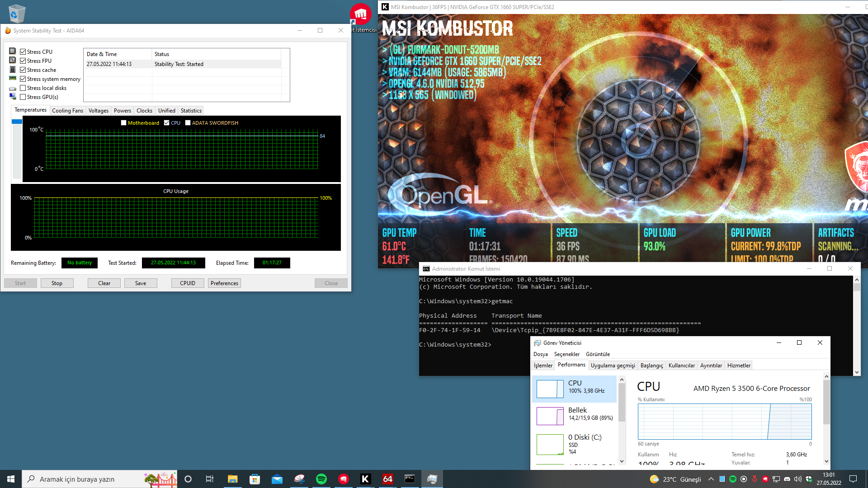
Task: Click Clear button in AIDA64
Action: (x=104, y=283)
